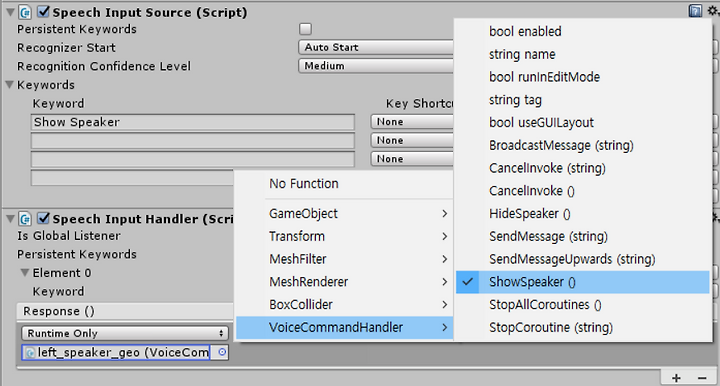Click the Keyword label under Element 0
The width and height of the screenshot is (720, 386).
(x=58, y=291)
